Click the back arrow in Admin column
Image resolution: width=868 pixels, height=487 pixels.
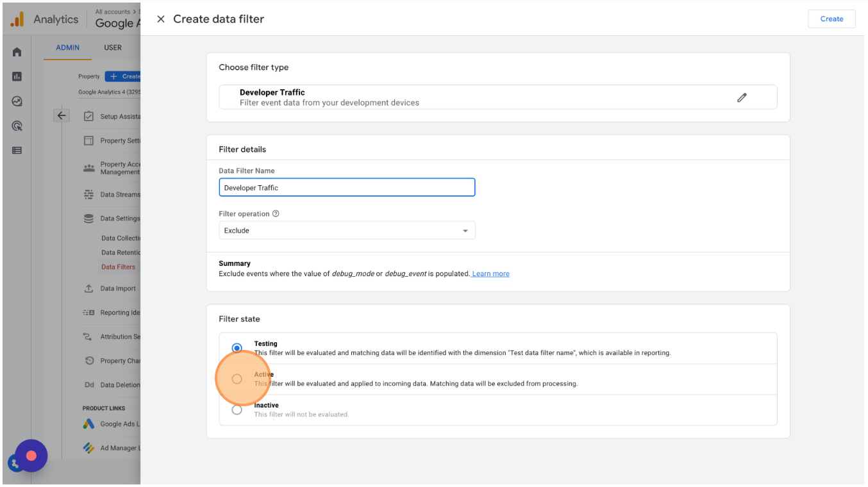pos(62,116)
